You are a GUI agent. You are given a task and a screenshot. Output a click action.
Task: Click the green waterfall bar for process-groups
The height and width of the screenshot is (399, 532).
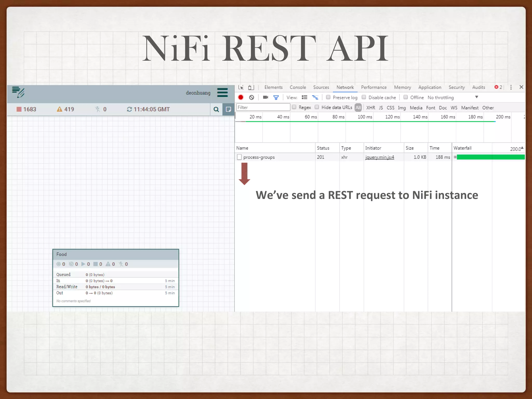(491, 157)
